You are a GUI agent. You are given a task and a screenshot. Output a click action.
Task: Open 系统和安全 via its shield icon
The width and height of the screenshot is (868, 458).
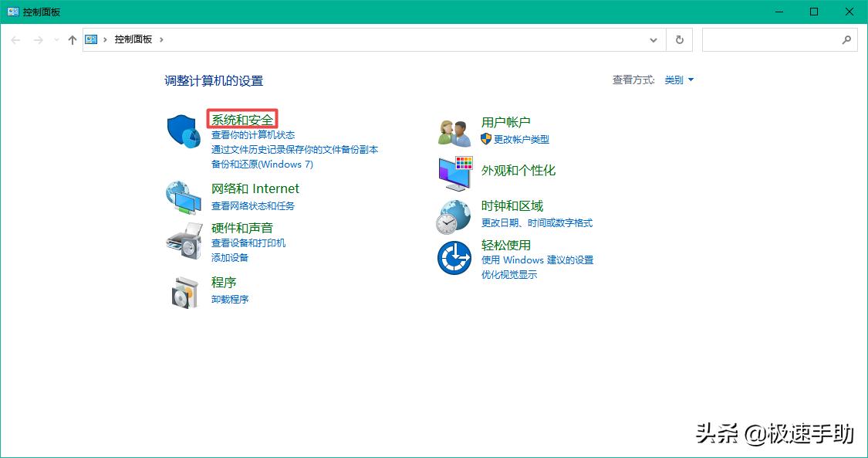coord(183,131)
